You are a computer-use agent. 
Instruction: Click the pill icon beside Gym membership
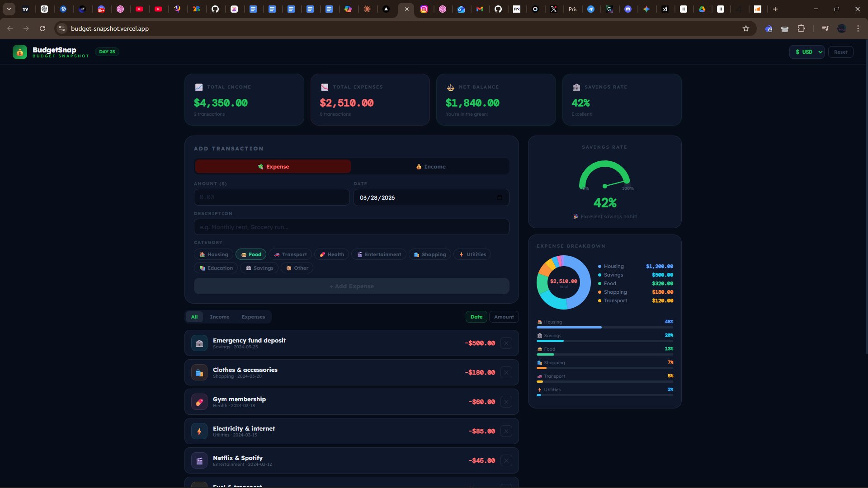coord(199,402)
